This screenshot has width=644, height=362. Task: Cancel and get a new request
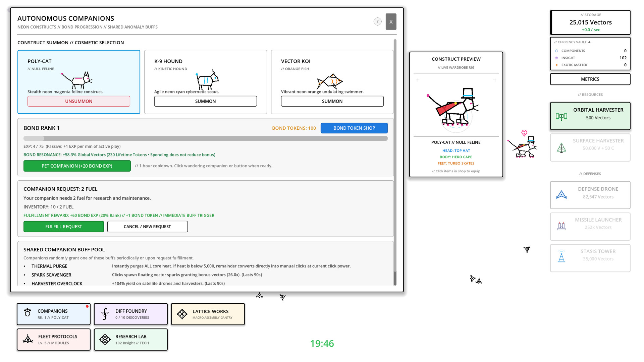(148, 227)
